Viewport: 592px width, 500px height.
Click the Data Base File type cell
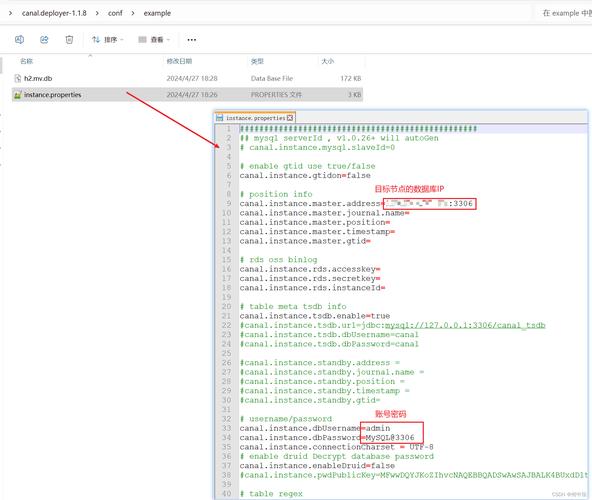click(x=272, y=78)
